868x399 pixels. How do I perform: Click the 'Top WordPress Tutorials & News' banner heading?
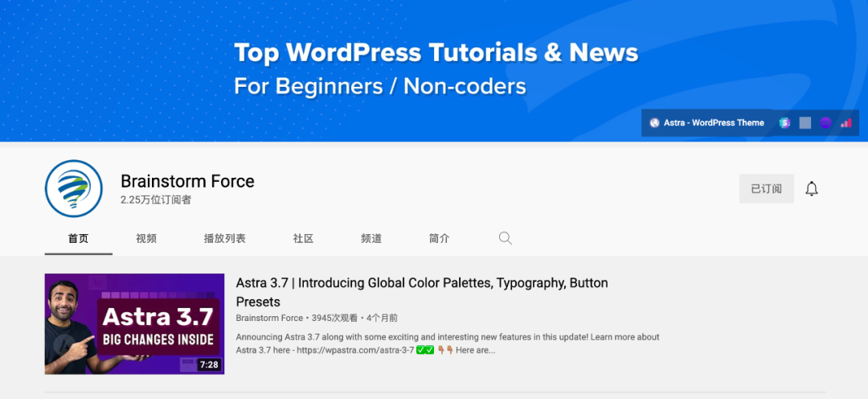(436, 53)
